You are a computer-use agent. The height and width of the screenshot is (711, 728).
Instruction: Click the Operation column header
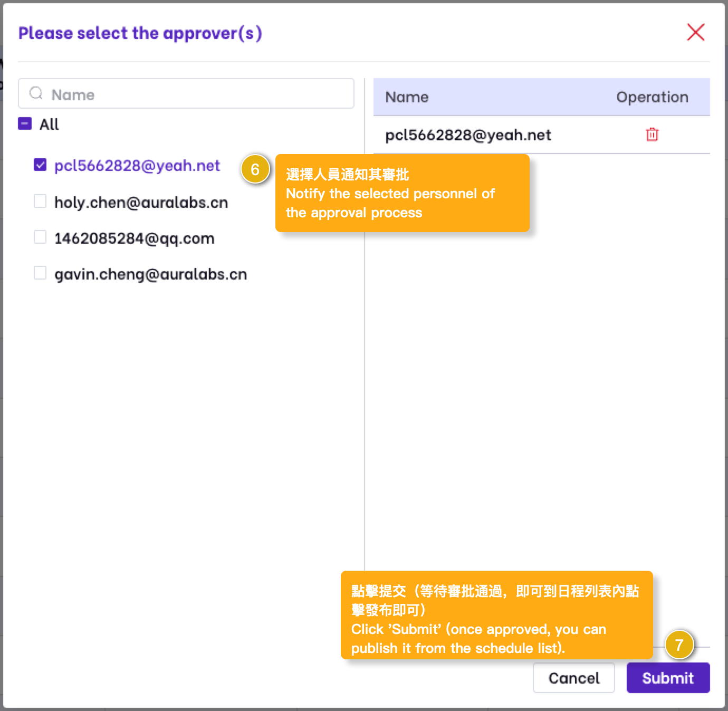tap(652, 97)
